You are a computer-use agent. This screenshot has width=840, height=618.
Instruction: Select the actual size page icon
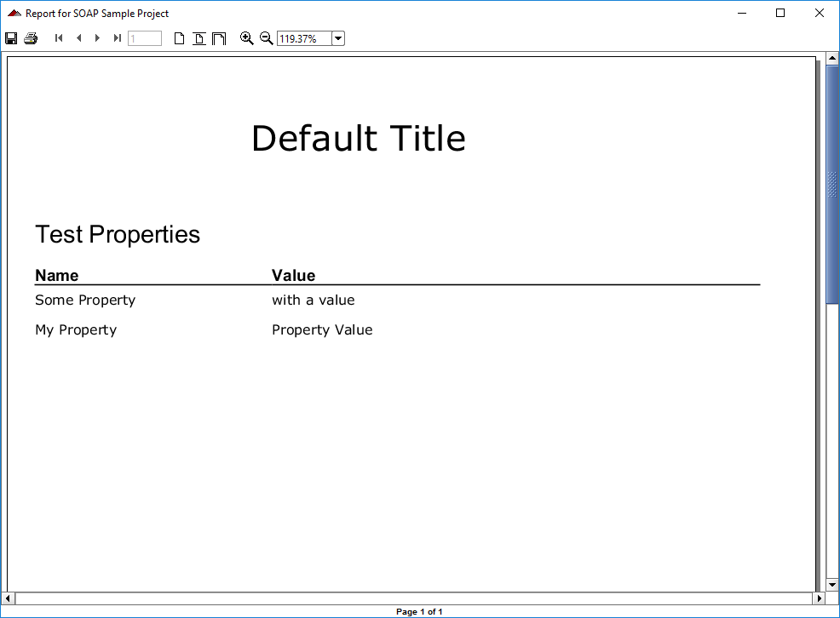pyautogui.click(x=179, y=37)
